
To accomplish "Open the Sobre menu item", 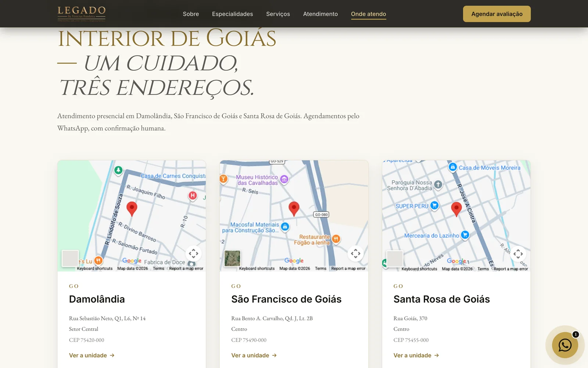I will point(191,14).
